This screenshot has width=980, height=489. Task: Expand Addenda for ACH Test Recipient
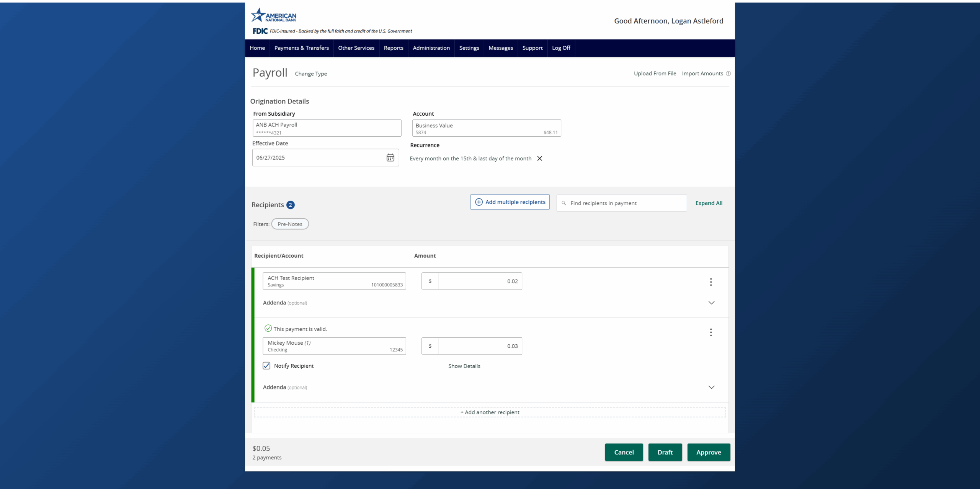tap(711, 303)
